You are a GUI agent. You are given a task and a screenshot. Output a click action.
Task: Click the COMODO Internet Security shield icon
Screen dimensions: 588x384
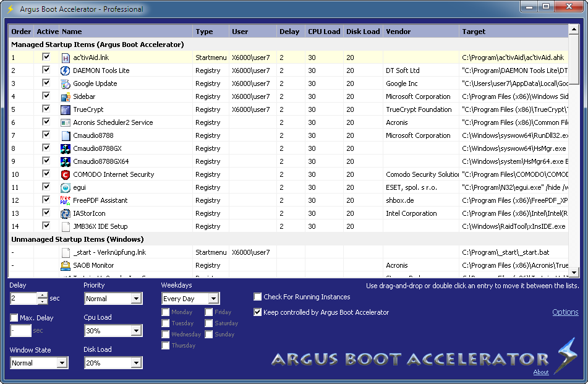coord(66,175)
